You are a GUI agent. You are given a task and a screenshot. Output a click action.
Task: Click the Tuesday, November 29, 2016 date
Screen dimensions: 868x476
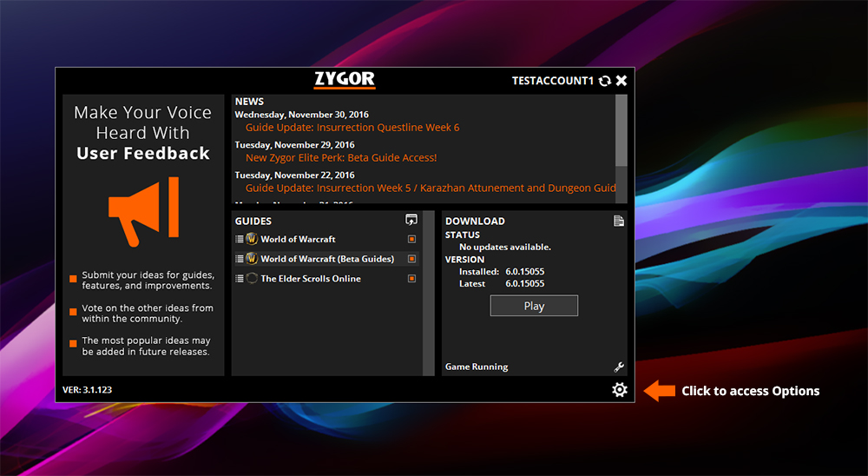tap(294, 145)
